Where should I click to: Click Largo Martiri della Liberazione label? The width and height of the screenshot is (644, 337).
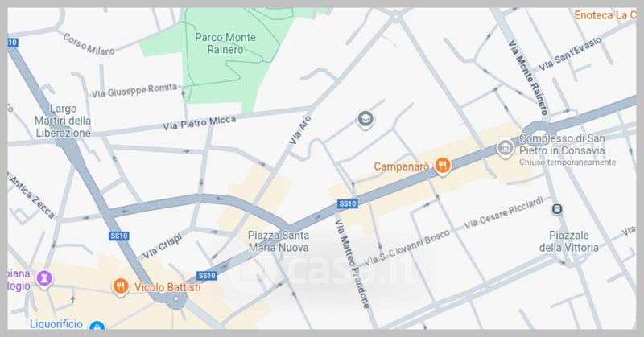tap(63, 121)
